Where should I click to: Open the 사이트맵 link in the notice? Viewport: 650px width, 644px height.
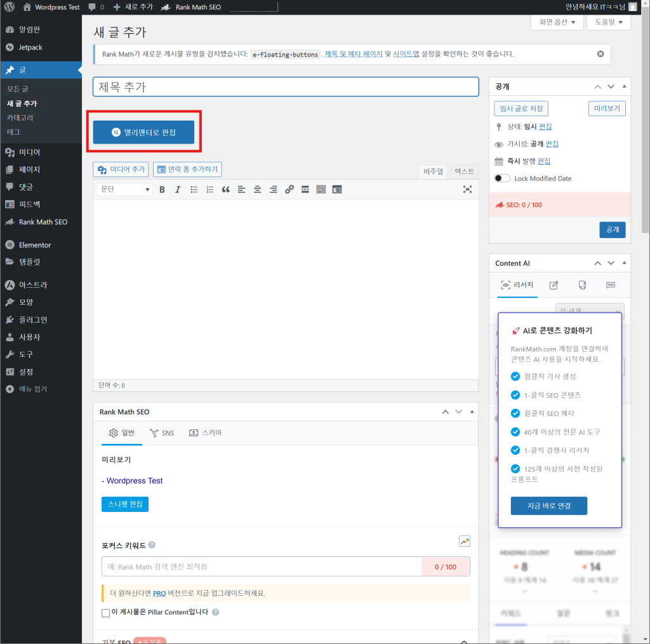[406, 54]
